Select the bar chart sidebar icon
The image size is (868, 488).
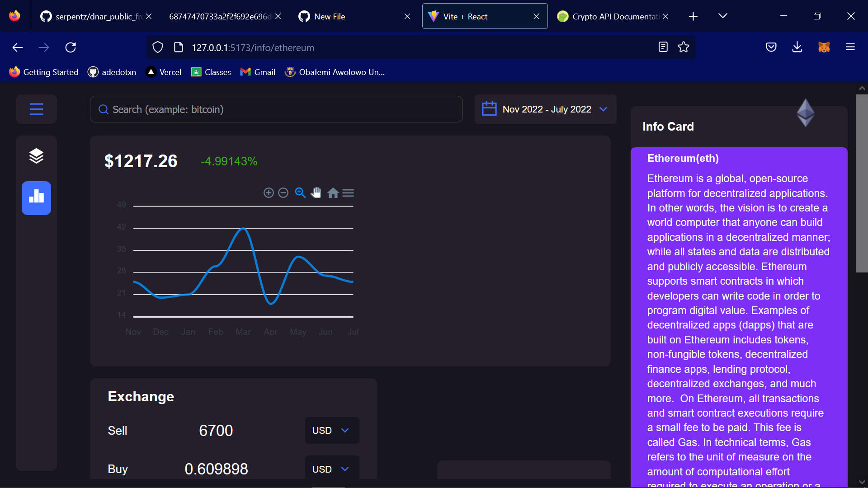click(x=36, y=198)
